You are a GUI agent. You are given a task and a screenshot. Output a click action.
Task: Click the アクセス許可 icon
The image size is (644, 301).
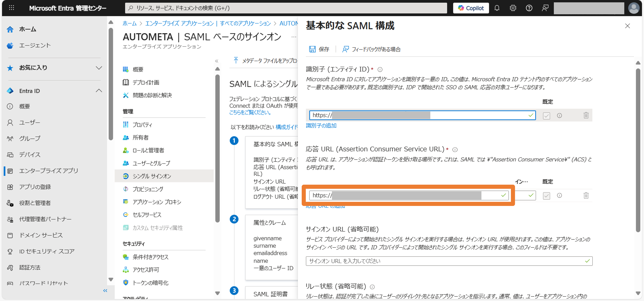[x=125, y=270]
